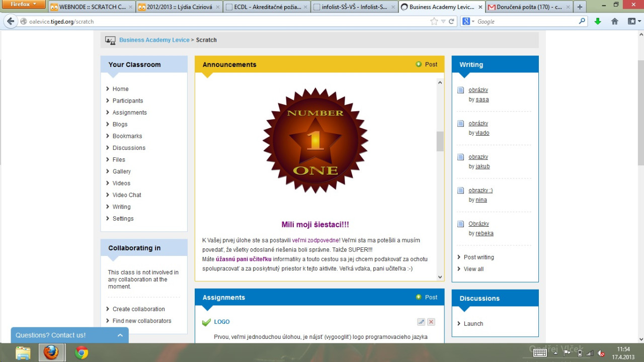The width and height of the screenshot is (644, 362).
Task: Open the Firefox menu dropdown button
Action: (x=24, y=5)
